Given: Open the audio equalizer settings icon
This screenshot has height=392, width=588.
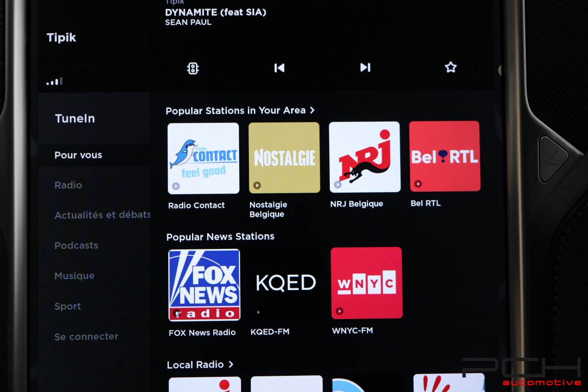Looking at the screenshot, I should [x=193, y=68].
